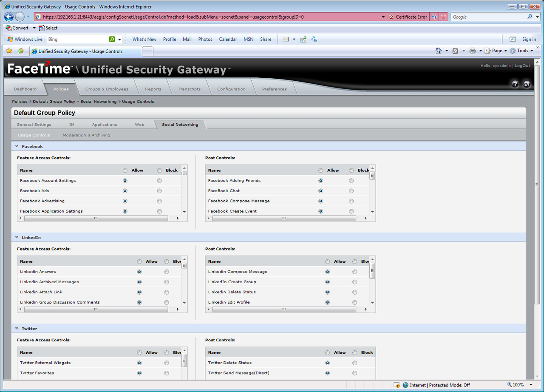Open the Dashboard tab
The image size is (544, 392).
point(25,89)
